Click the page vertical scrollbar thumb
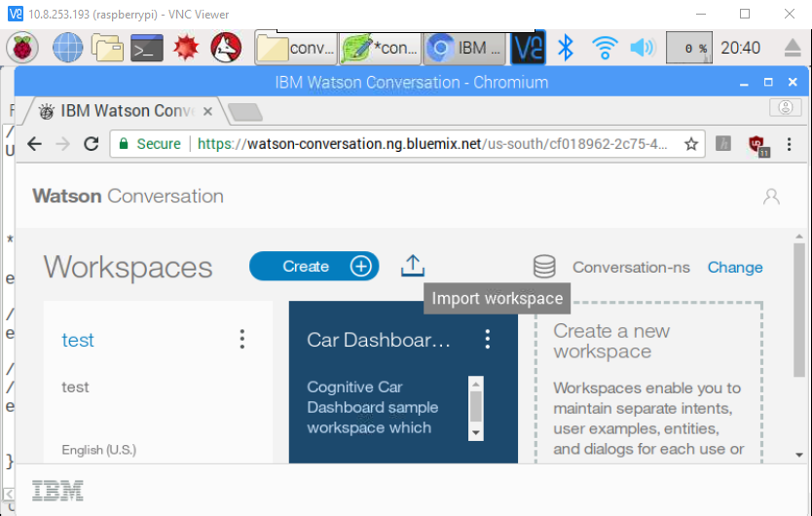Viewport: 812px width, 516px height. (799, 310)
